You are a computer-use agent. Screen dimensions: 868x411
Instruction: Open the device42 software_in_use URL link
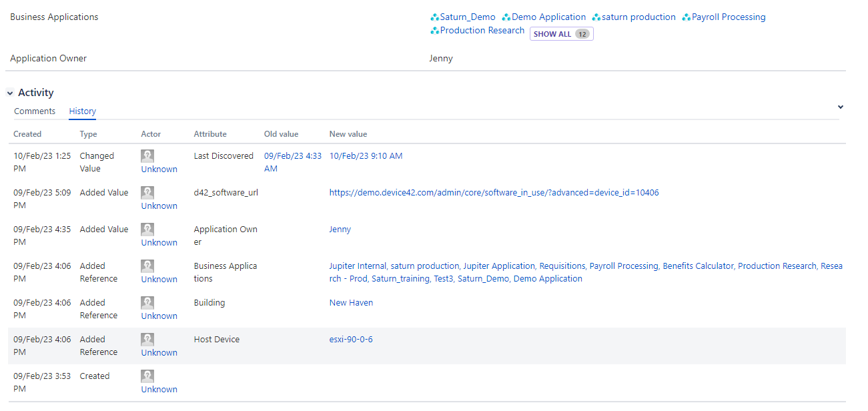pos(494,193)
